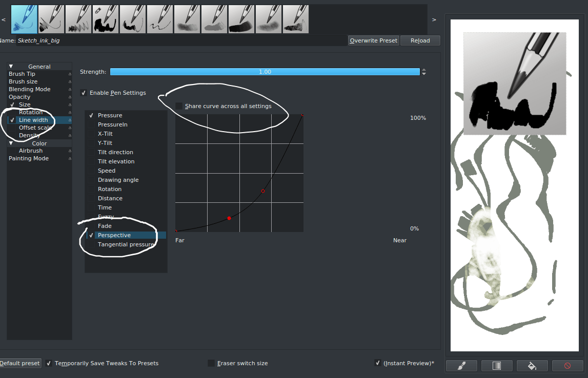The height and width of the screenshot is (378, 588).
Task: Click the padlock icon beside Opacity
Action: (69, 97)
